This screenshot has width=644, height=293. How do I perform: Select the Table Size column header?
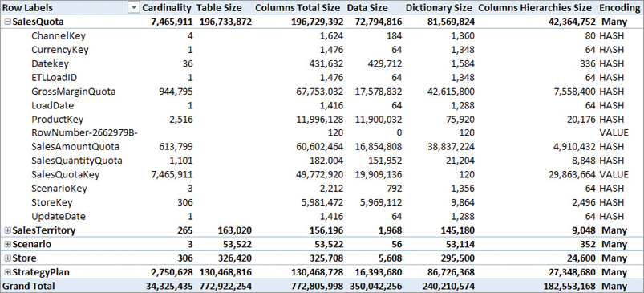tap(219, 8)
